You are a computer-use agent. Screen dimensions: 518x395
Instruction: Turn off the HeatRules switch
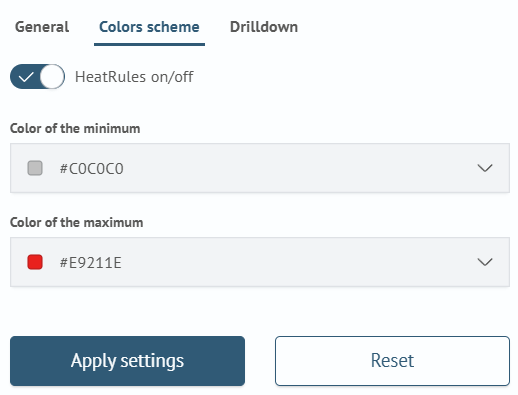[x=37, y=77]
